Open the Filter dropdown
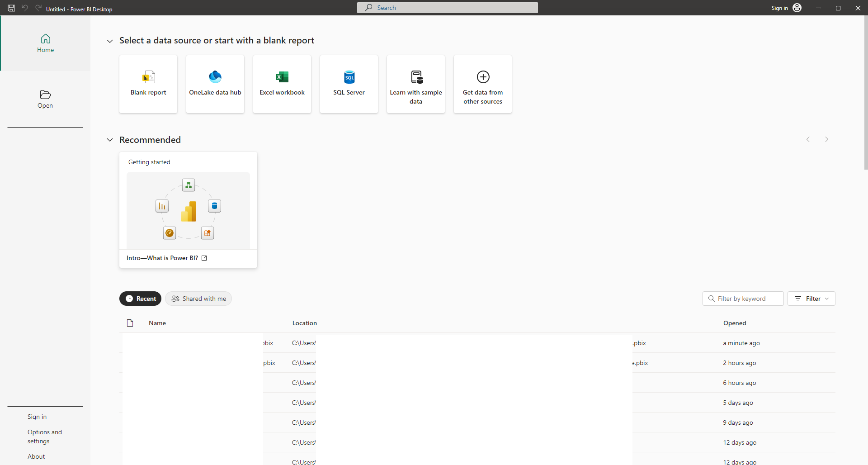This screenshot has height=465, width=868. (x=811, y=298)
